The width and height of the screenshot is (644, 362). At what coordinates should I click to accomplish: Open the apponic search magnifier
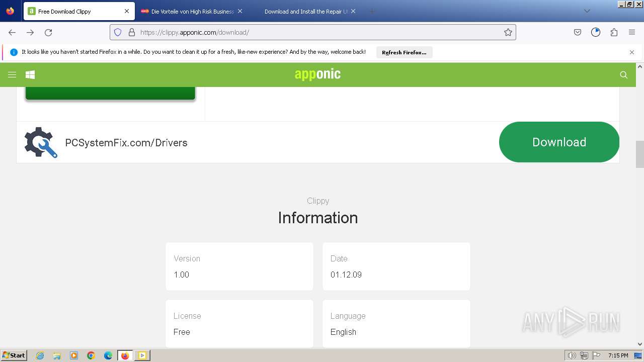point(624,75)
